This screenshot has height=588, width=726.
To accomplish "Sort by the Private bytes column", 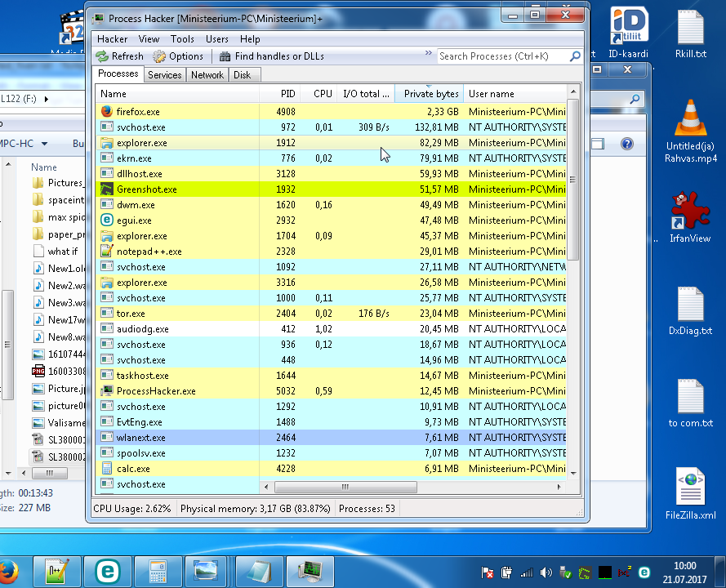I will coord(430,95).
